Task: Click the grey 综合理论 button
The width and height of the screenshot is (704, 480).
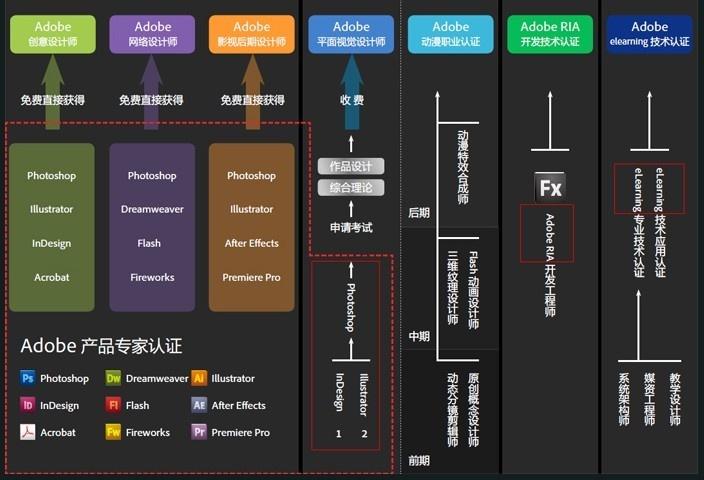Action: point(351,187)
